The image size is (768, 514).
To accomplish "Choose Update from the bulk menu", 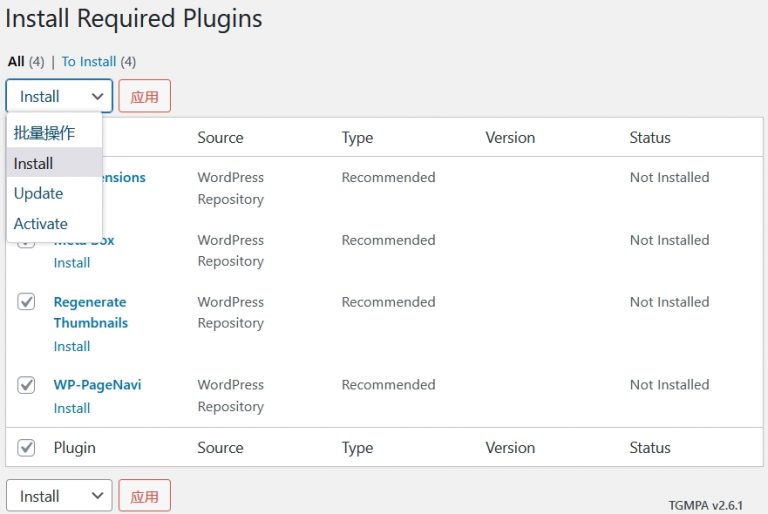I will 39,193.
